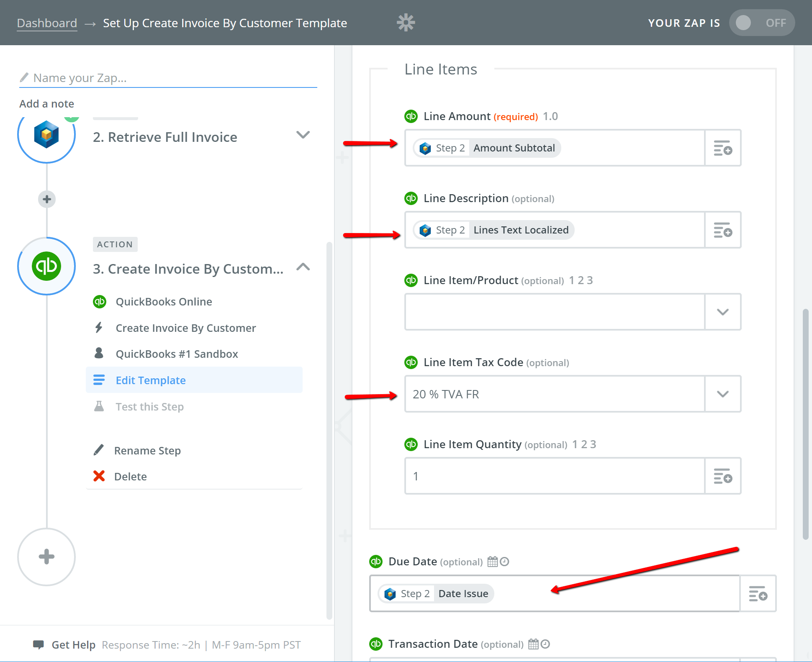
Task: Click QuickBooks icon beside Line Description label
Action: pyautogui.click(x=411, y=198)
